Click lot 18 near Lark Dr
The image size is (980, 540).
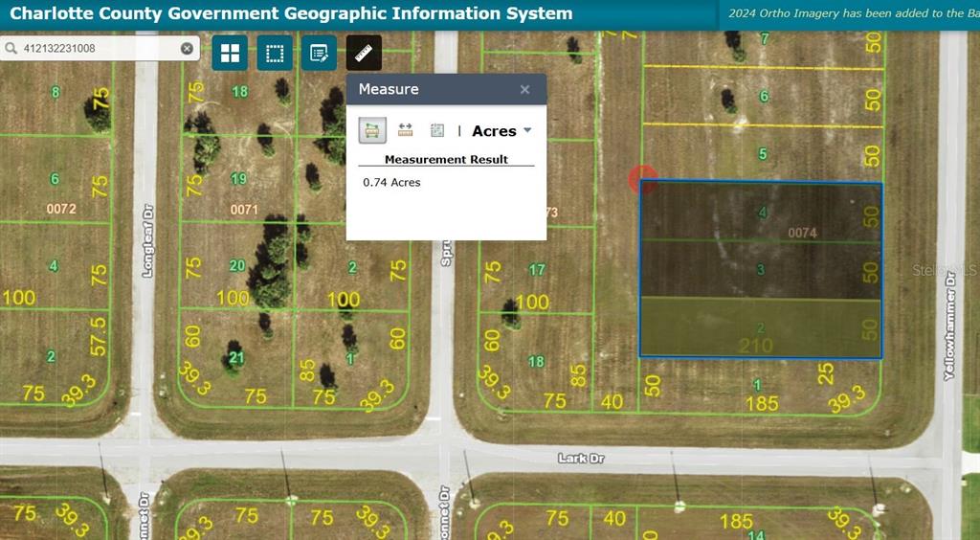536,361
